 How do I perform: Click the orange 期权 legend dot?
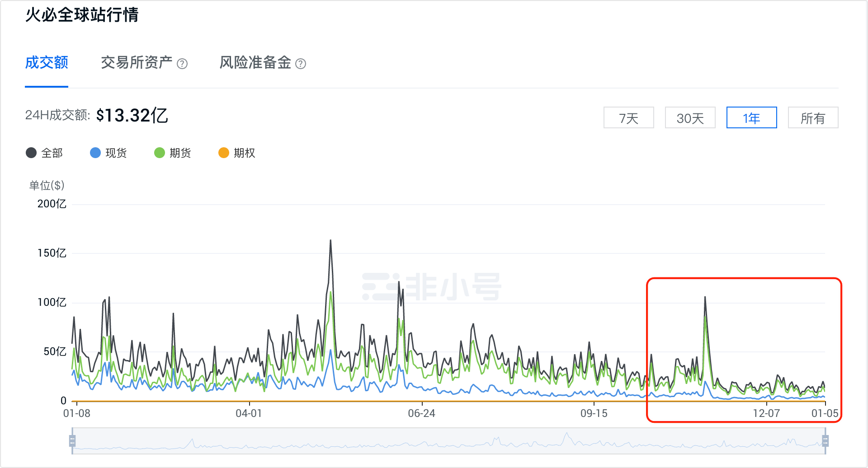(x=223, y=153)
